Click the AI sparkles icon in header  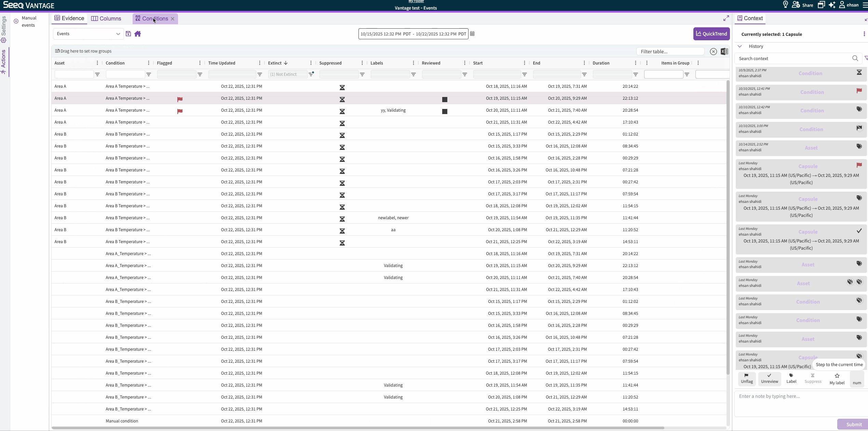[832, 5]
